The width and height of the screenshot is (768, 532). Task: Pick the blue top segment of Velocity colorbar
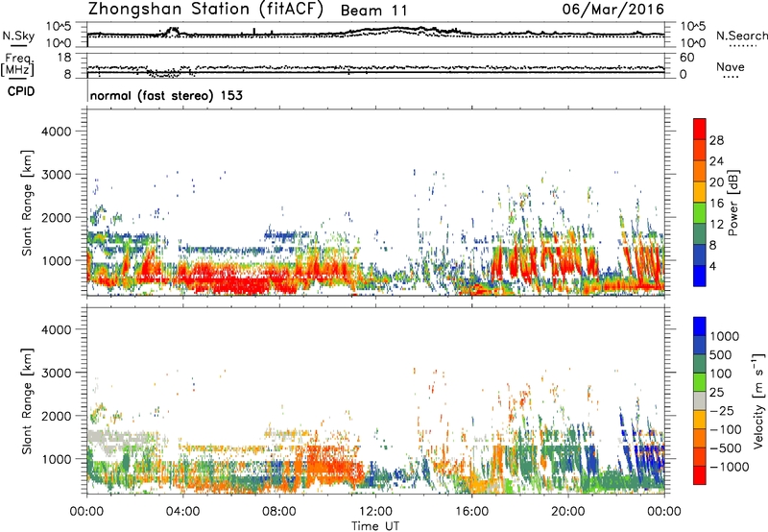click(x=700, y=326)
